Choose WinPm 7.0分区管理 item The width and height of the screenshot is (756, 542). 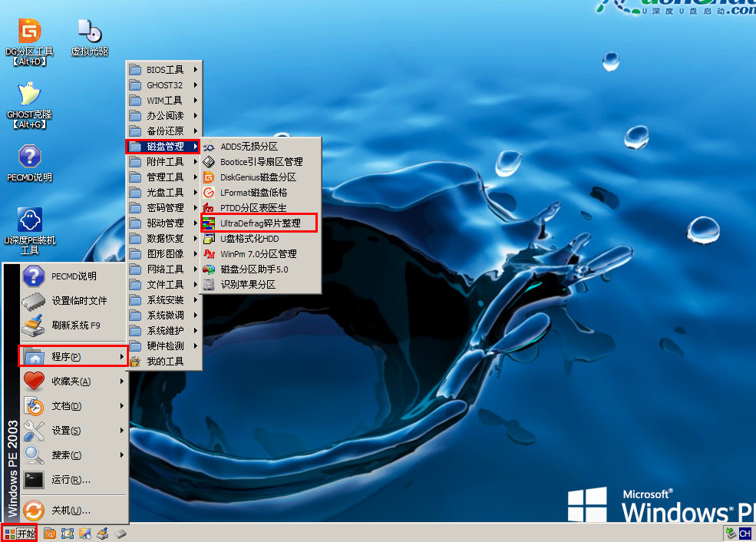point(258,254)
